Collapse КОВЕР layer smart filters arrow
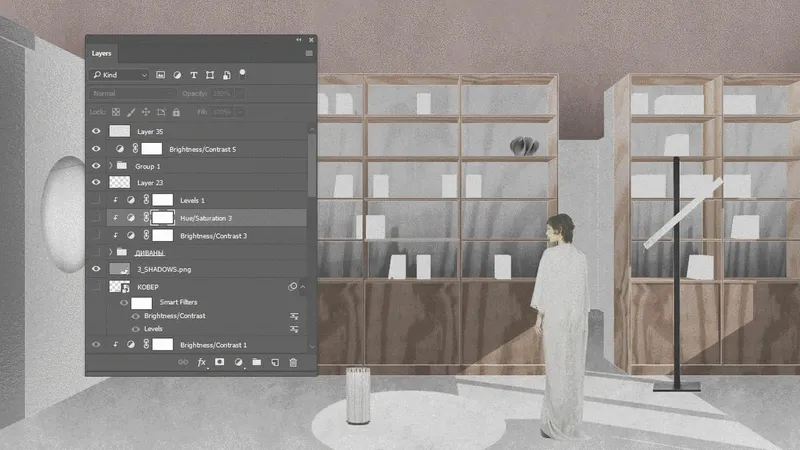Image resolution: width=800 pixels, height=450 pixels. pyautogui.click(x=303, y=287)
